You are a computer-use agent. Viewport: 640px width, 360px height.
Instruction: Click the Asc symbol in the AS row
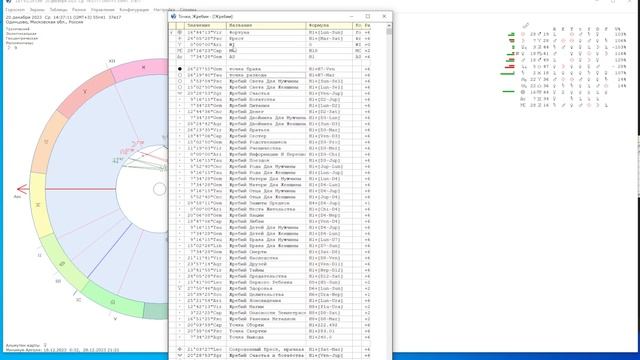(x=180, y=57)
